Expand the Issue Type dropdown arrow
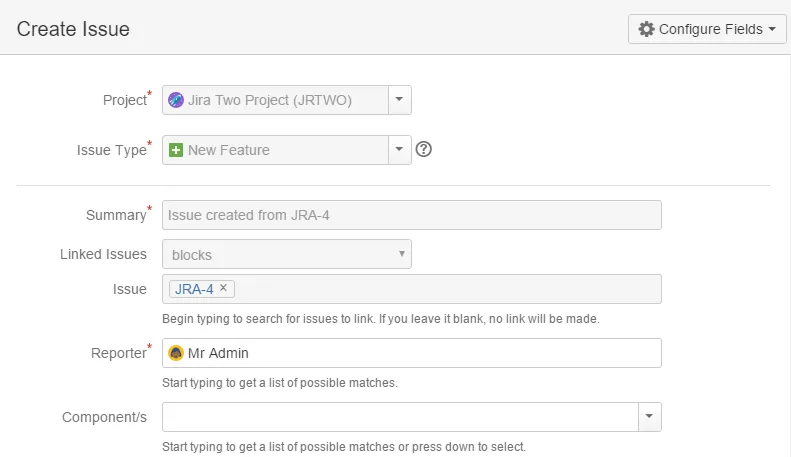This screenshot has width=791, height=457. (x=400, y=150)
